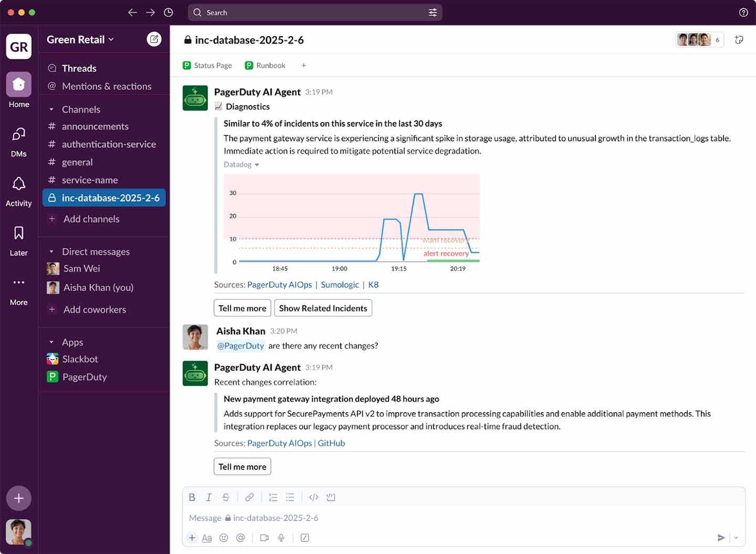Open the Runbook bookmark tab
Image resolution: width=756 pixels, height=554 pixels.
[265, 65]
